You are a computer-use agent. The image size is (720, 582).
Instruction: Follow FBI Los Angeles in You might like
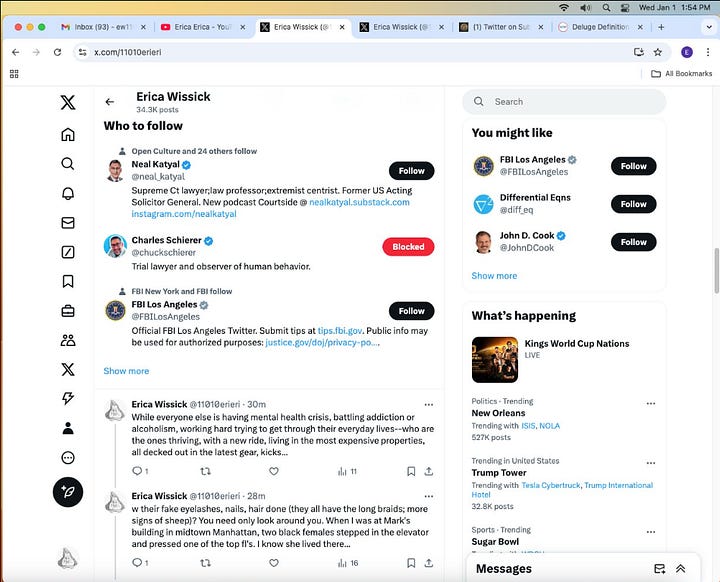[x=633, y=166]
